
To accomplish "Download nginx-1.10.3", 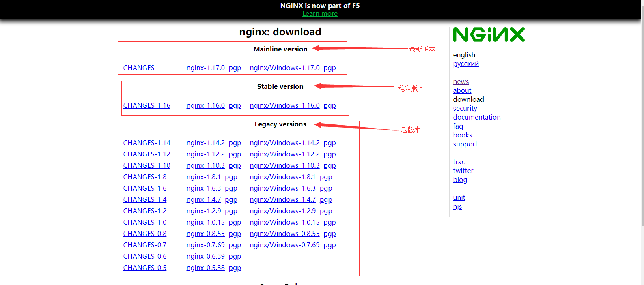I will 205,165.
